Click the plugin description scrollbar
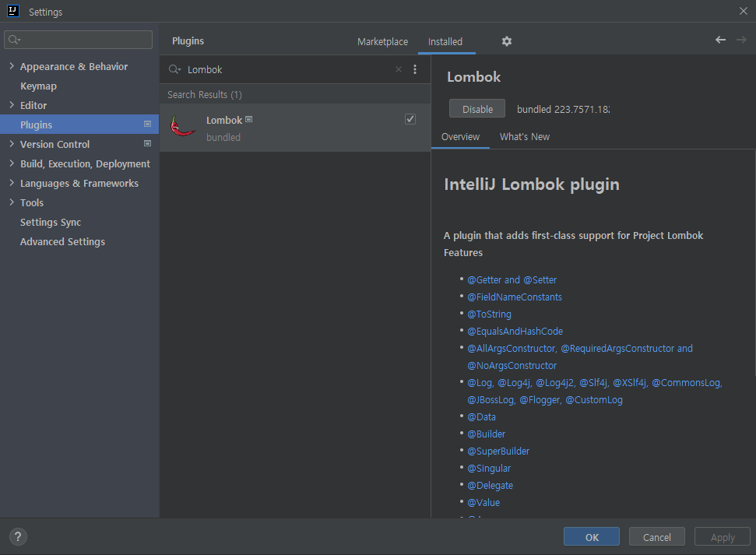The image size is (756, 555). [754, 263]
